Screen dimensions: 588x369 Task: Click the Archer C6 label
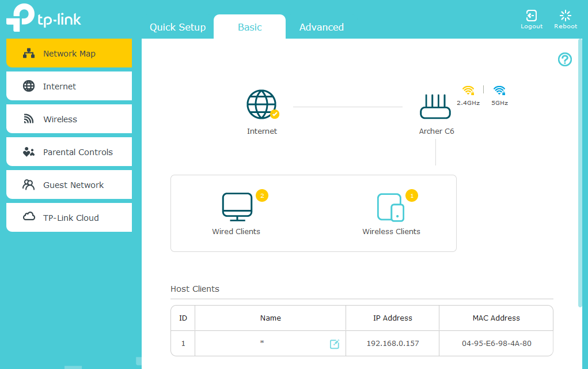tap(437, 131)
